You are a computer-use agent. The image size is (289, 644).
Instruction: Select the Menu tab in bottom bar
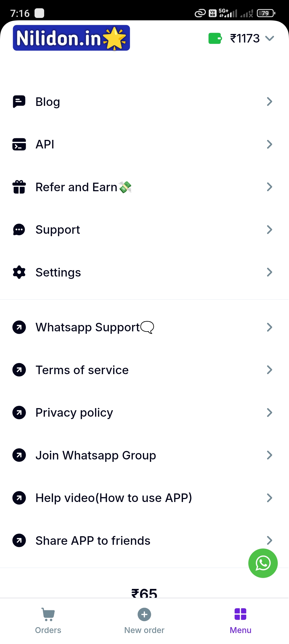click(240, 620)
